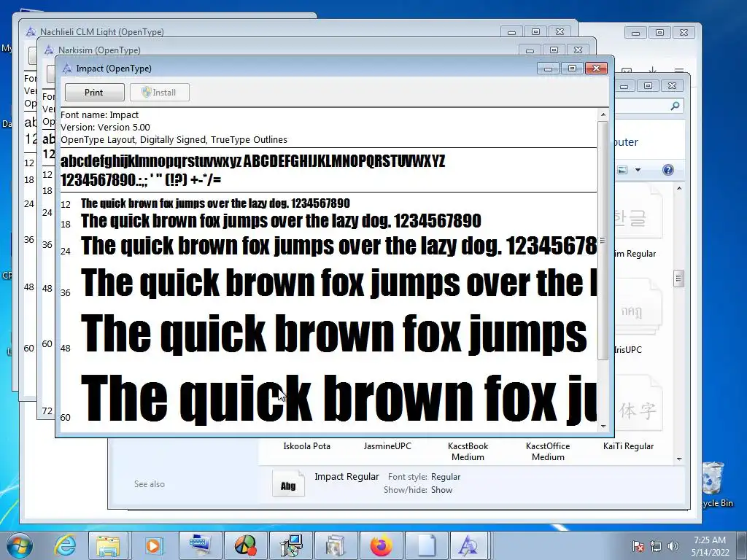Screen dimensions: 747x560
Task: Select the JasmineUPC font item
Action: pyautogui.click(x=387, y=446)
